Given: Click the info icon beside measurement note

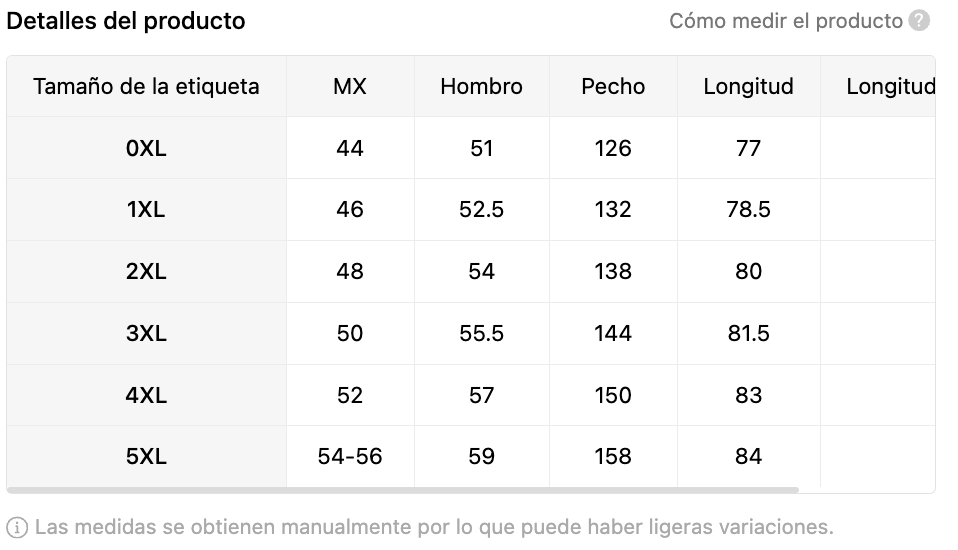Looking at the screenshot, I should tap(17, 527).
